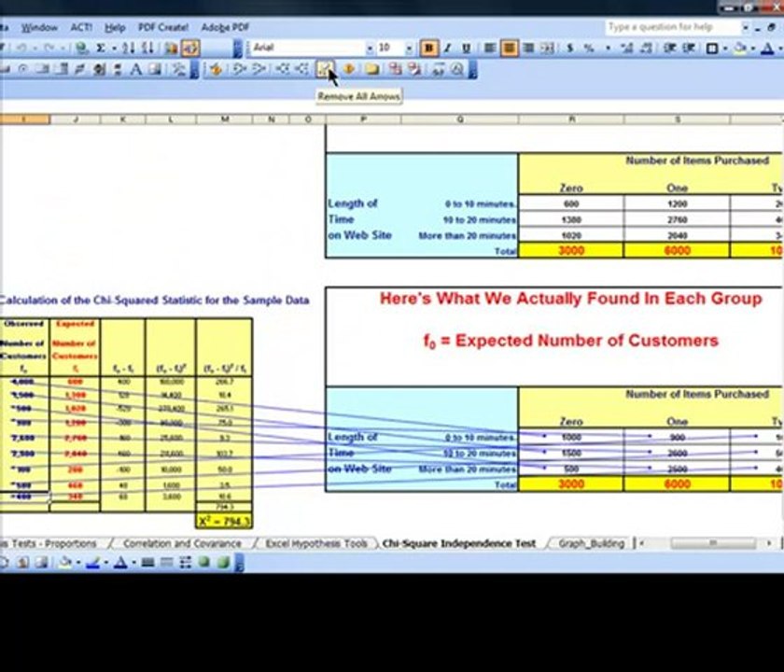Open the PDF Create! menu
784x672 pixels.
(163, 27)
